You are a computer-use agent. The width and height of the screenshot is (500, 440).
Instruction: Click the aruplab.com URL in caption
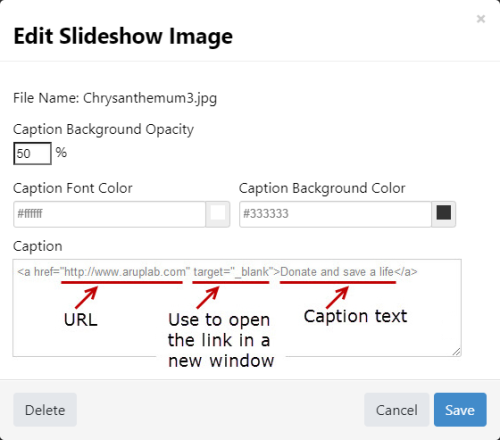point(125,272)
